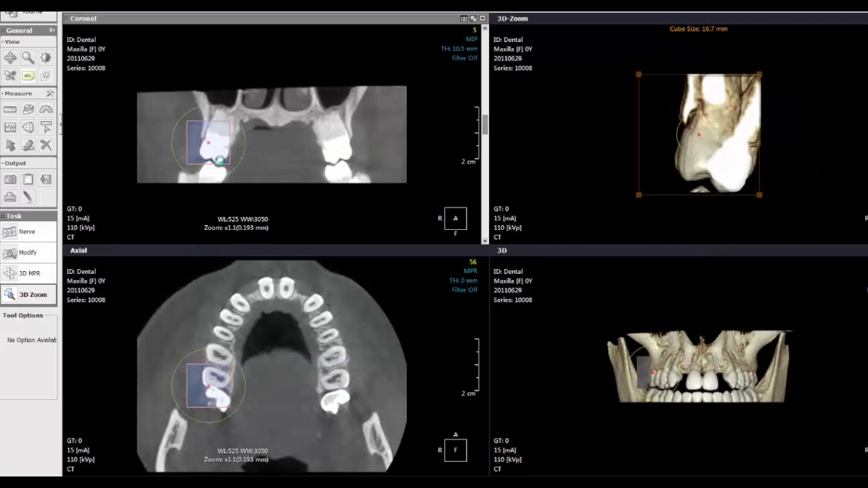This screenshot has height=488, width=868.
Task: Click the camera capture icon in Output
Action: click(10, 179)
